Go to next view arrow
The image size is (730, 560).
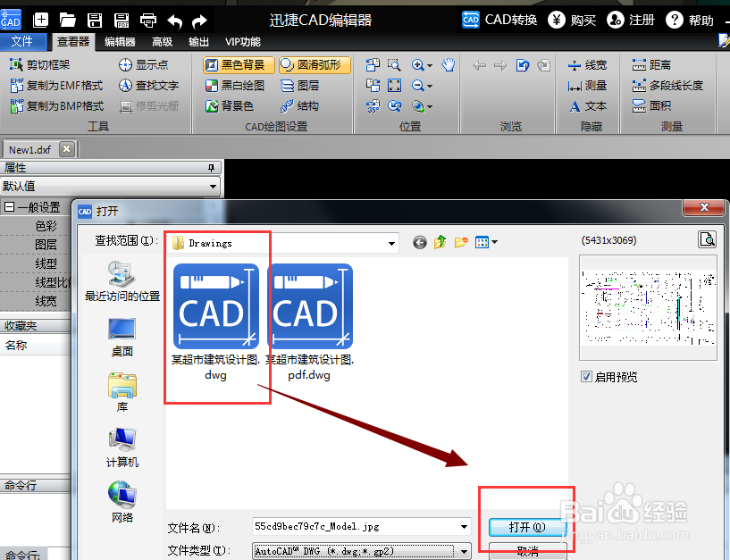click(500, 65)
